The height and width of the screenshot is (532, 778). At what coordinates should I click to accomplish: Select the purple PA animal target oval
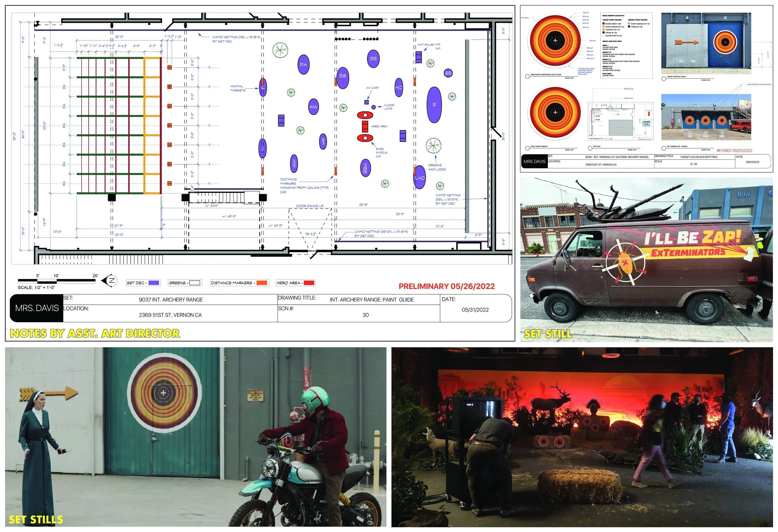pyautogui.click(x=303, y=65)
